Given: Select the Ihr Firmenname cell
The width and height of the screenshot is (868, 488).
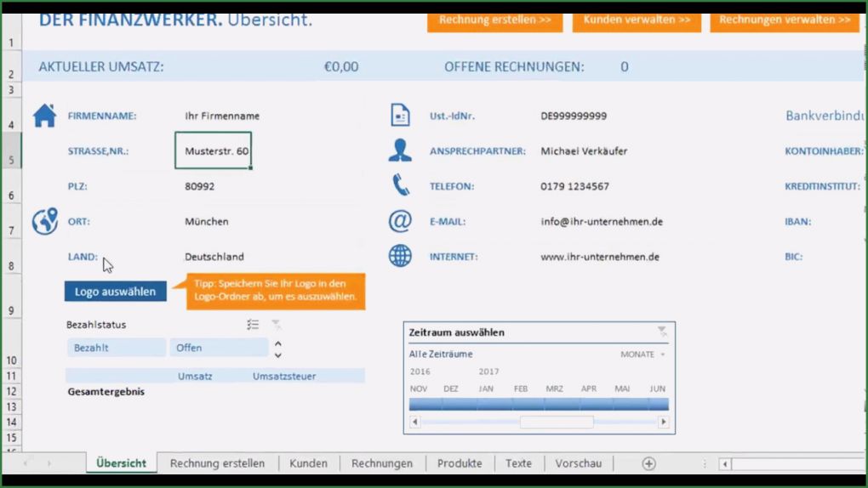Looking at the screenshot, I should [222, 116].
